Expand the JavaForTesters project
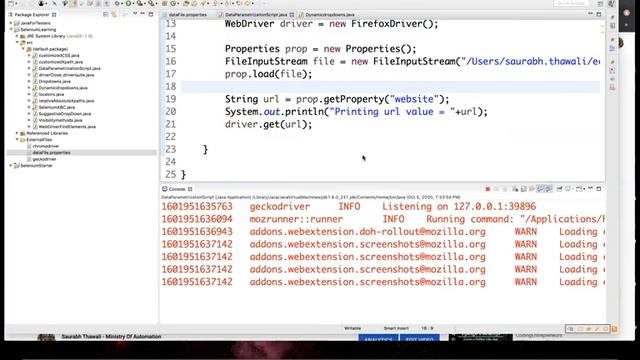 click(11, 23)
